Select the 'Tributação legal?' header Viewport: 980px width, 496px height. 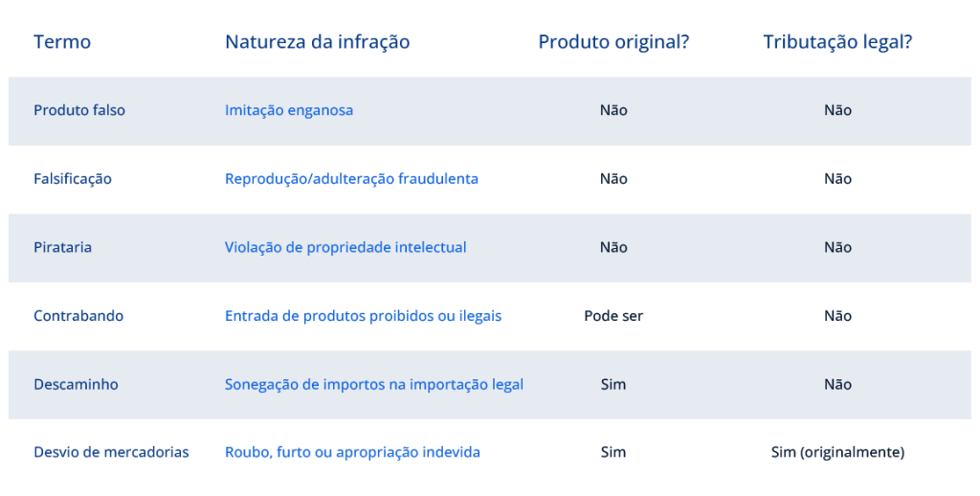click(x=837, y=42)
